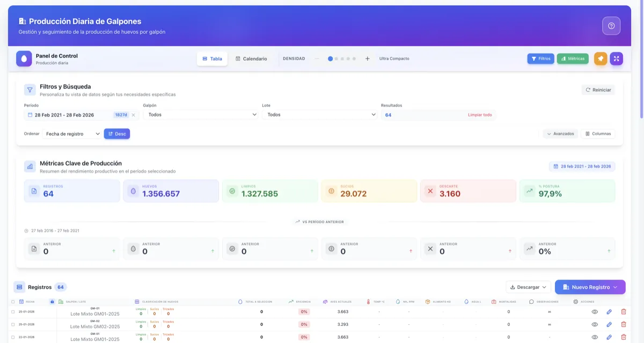Viewport: 644px width, 343px height.
Task: Edit the 25-01-2026 GM-02 record
Action: point(609,324)
